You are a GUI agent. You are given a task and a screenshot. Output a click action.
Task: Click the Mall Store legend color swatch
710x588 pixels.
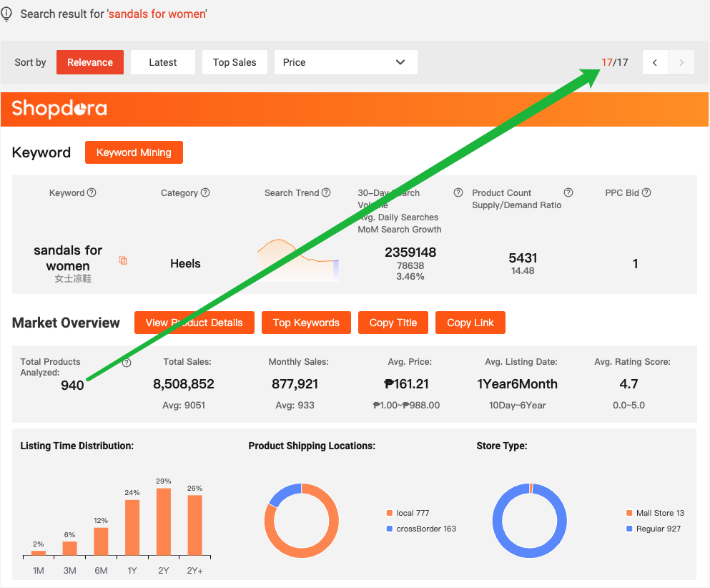[629, 513]
